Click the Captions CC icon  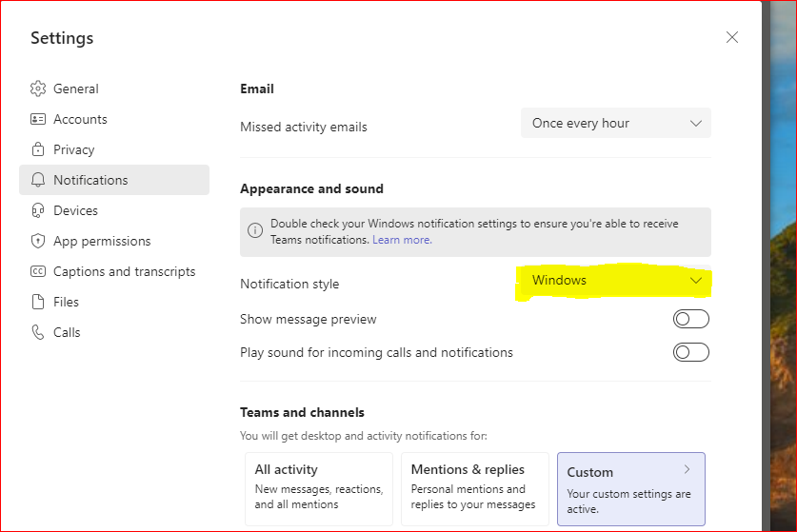[x=38, y=271]
